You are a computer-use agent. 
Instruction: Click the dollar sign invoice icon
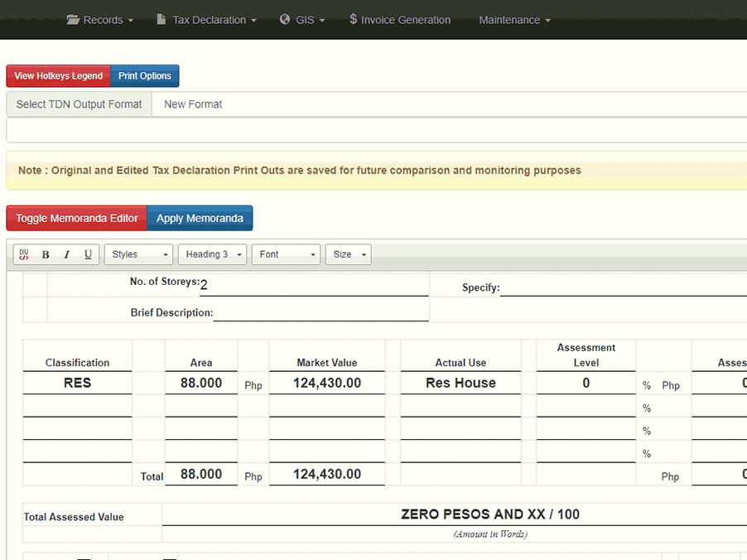353,19
